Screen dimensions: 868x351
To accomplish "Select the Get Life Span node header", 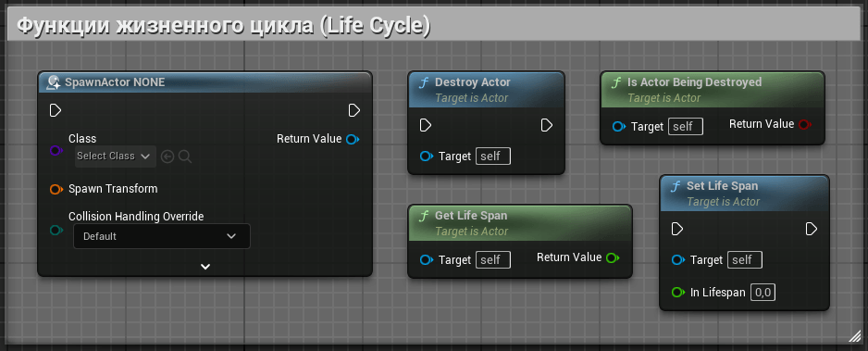I will coord(520,222).
